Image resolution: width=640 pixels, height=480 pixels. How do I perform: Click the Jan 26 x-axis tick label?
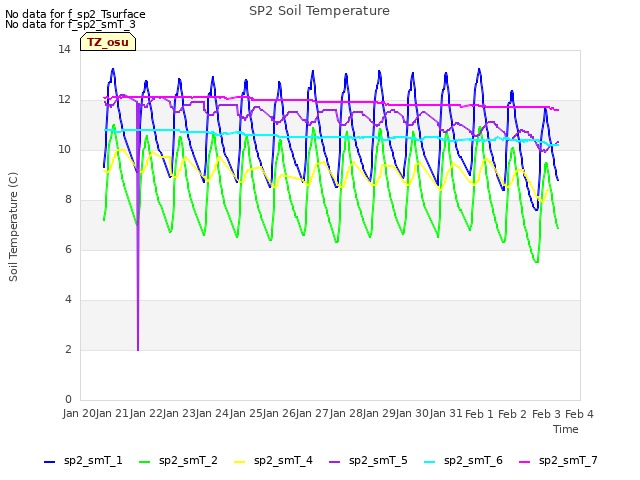pyautogui.click(x=279, y=414)
